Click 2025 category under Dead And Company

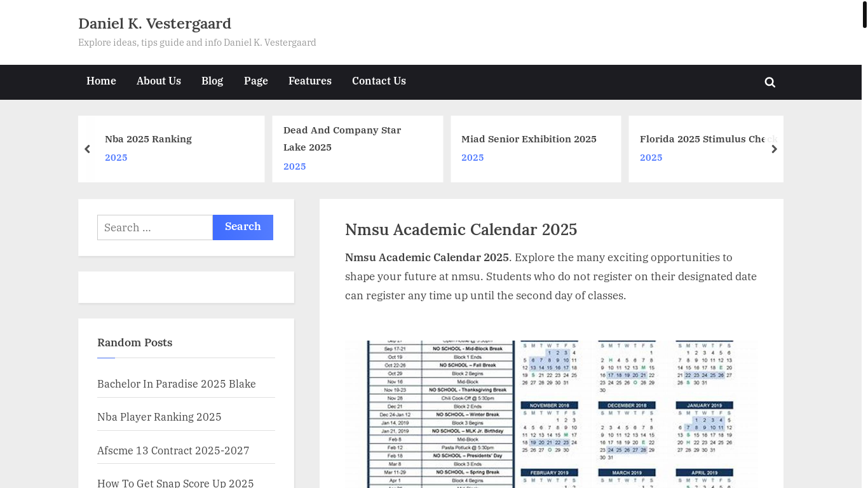click(295, 166)
